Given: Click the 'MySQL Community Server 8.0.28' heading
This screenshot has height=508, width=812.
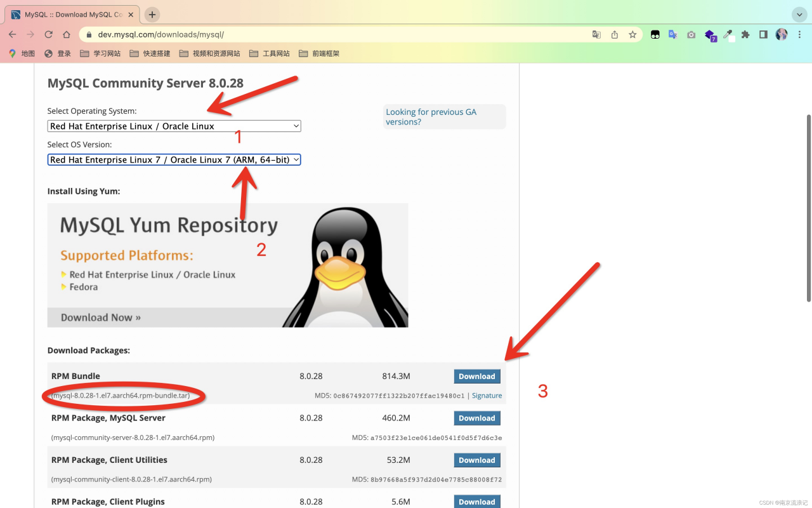Looking at the screenshot, I should pyautogui.click(x=145, y=83).
